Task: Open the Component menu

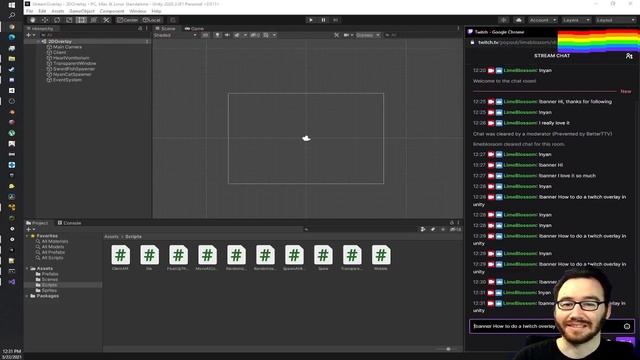Action: click(x=112, y=11)
